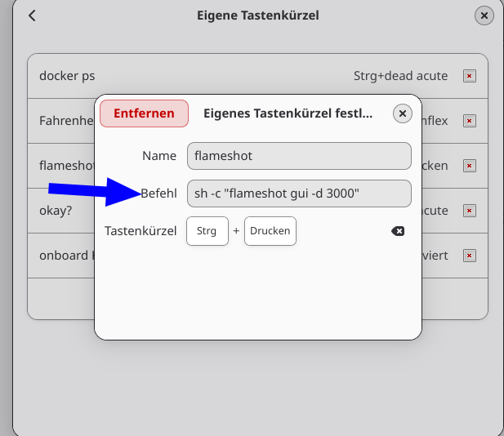This screenshot has height=436, width=504.
Task: Click the Strg+dead acute shortcut text
Action: [x=400, y=76]
